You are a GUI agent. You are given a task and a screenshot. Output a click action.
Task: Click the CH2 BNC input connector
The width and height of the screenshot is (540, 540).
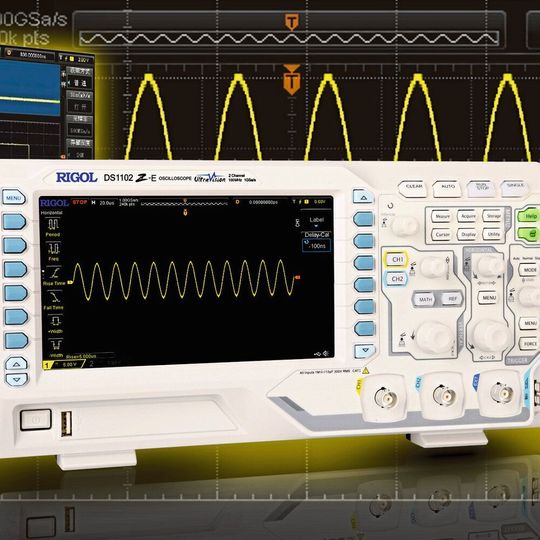444,396
